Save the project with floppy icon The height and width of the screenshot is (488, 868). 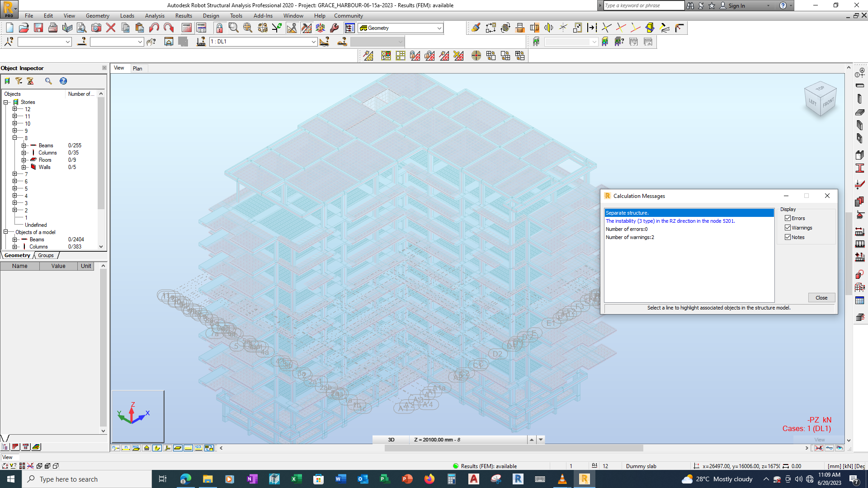click(38, 28)
